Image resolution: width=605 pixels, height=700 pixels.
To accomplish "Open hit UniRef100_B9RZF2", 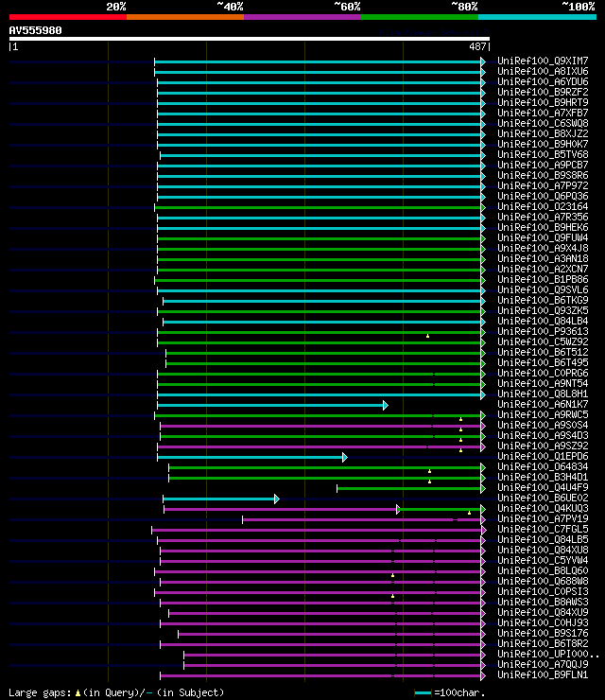I will pos(543,92).
